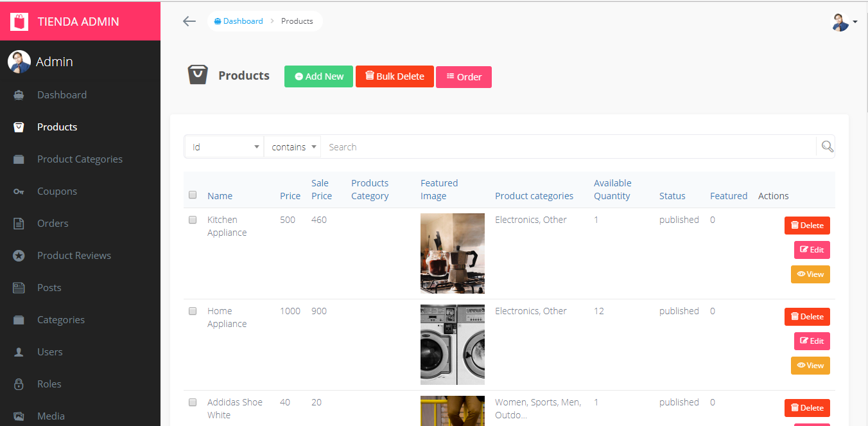Delete the Kitchen Appliance product
This screenshot has height=426, width=868.
[807, 226]
